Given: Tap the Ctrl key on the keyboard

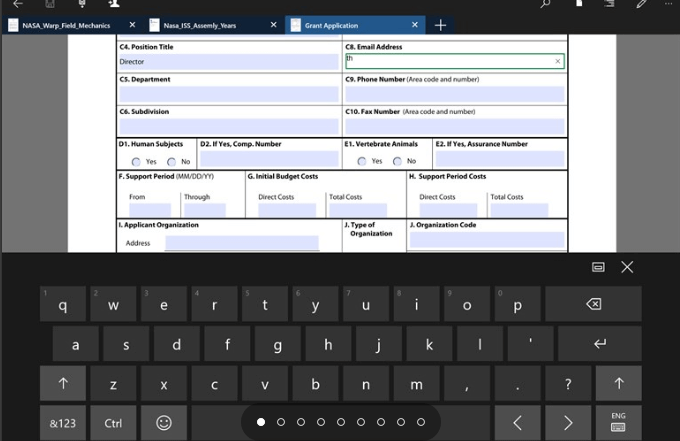Looking at the screenshot, I should point(113,423).
